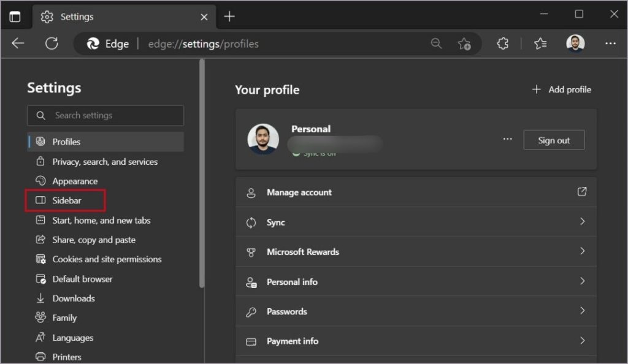Viewport: 628px width, 364px height.
Task: Click the Personal profile name text
Action: click(311, 129)
